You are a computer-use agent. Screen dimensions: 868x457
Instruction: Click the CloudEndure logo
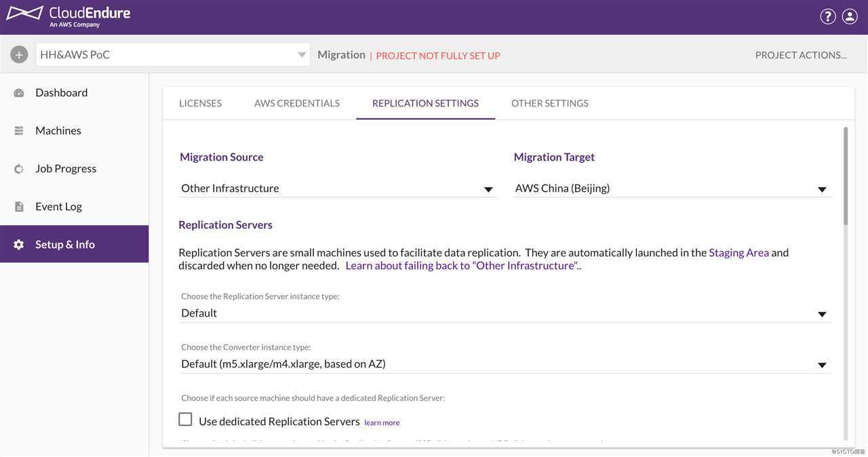pyautogui.click(x=68, y=16)
